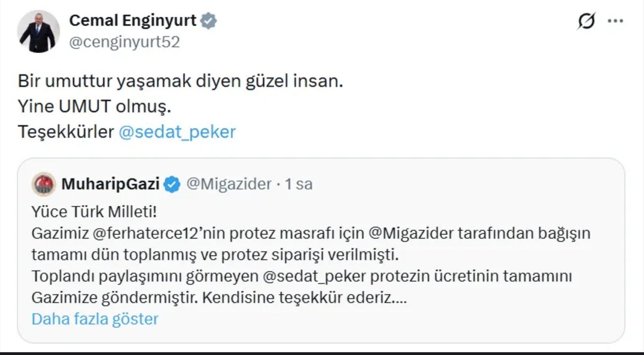This screenshot has height=355, width=644.
Task: Click the Cemal Enginyurt display name
Action: tap(132, 20)
